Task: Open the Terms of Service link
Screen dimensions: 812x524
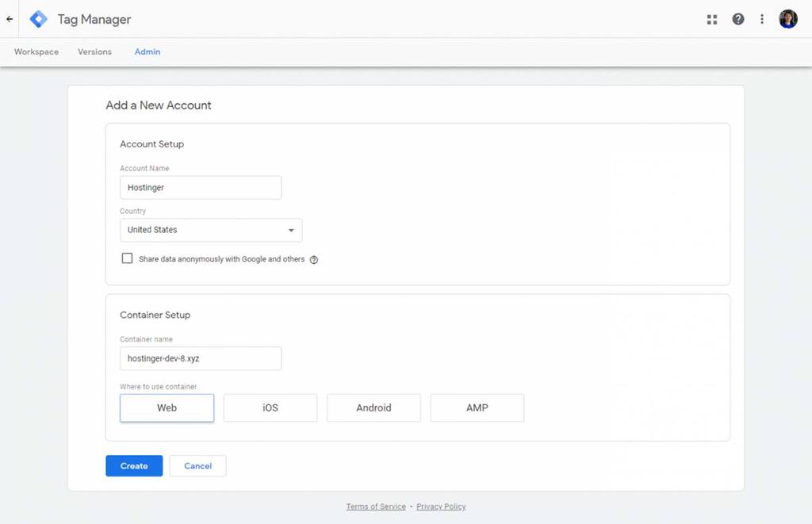Action: (375, 507)
